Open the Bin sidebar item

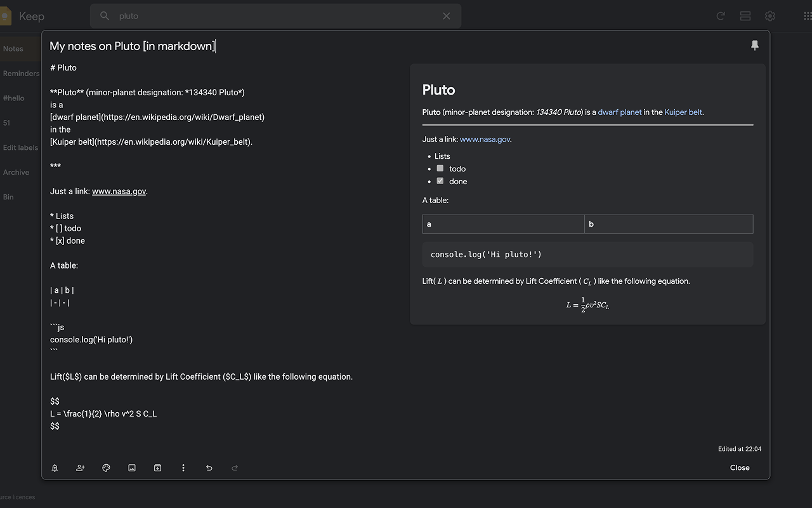pyautogui.click(x=8, y=197)
